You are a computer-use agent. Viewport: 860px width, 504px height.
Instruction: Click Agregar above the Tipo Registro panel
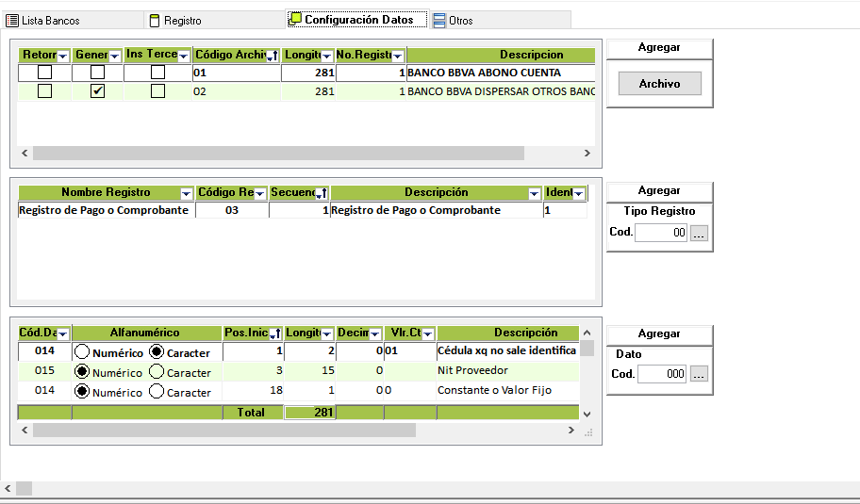[x=659, y=190]
